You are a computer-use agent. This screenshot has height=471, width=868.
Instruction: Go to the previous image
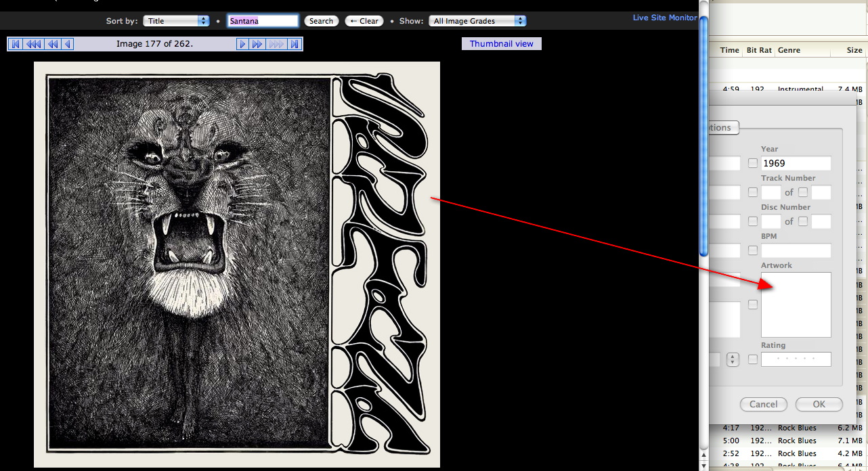click(67, 44)
